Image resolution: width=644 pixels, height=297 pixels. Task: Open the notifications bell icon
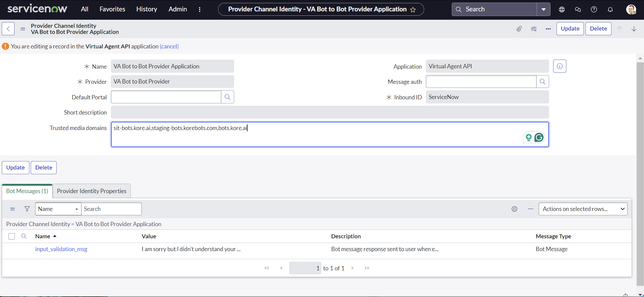click(x=610, y=9)
